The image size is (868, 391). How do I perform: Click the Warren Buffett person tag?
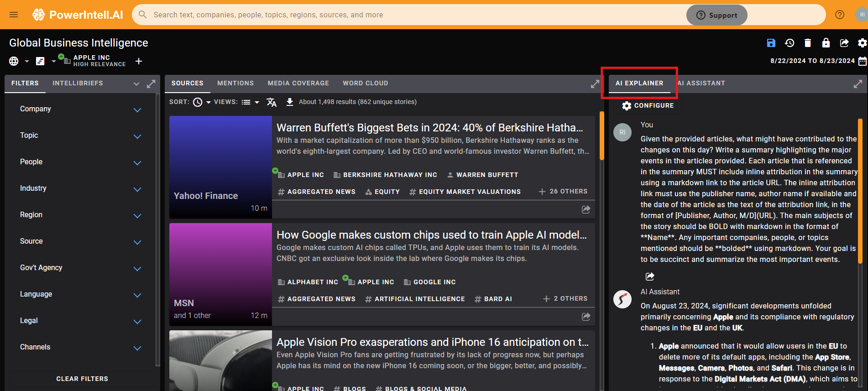click(482, 175)
